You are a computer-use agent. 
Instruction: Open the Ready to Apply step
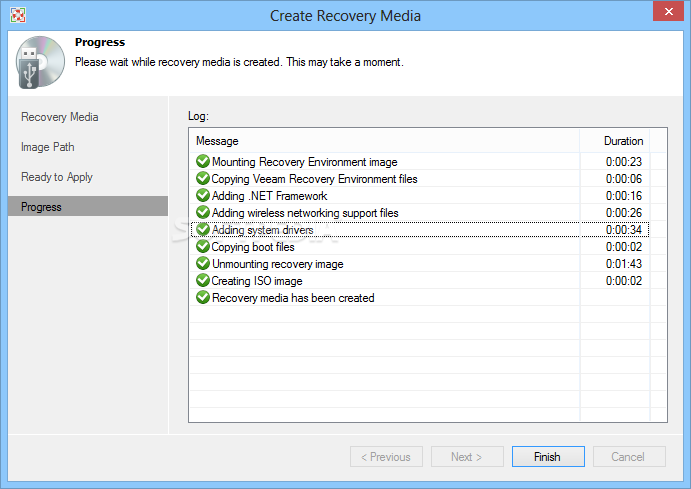coord(57,177)
